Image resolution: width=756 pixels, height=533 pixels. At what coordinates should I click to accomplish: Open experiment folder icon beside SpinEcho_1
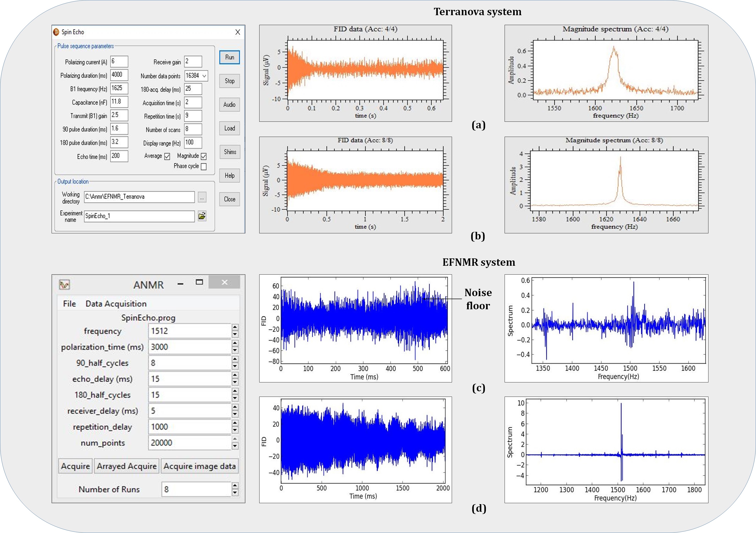202,216
